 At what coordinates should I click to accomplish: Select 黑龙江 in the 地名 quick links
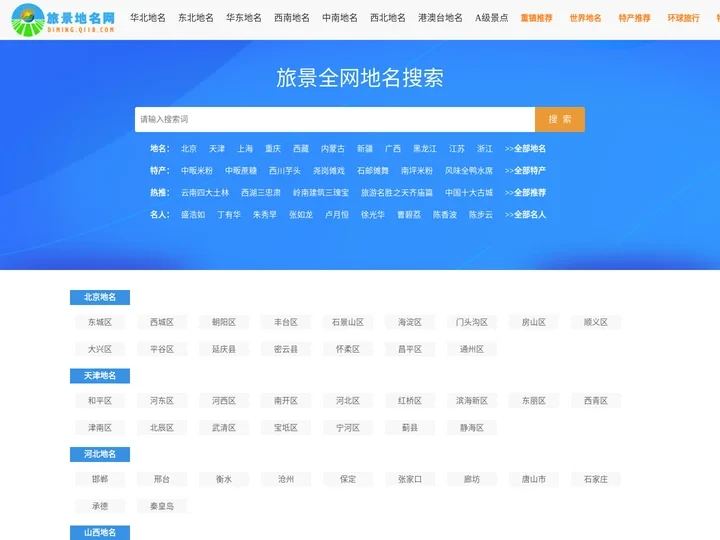click(x=425, y=148)
